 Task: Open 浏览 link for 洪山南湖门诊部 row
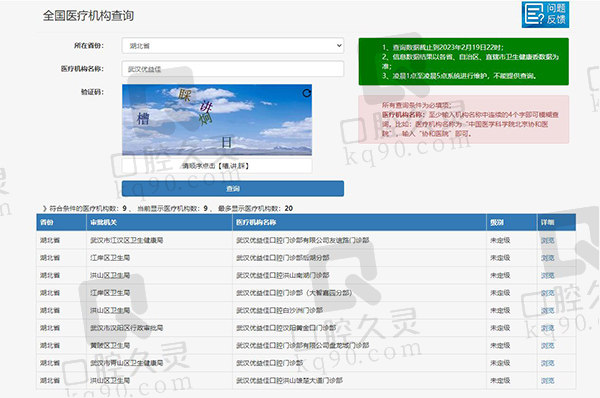(548, 276)
